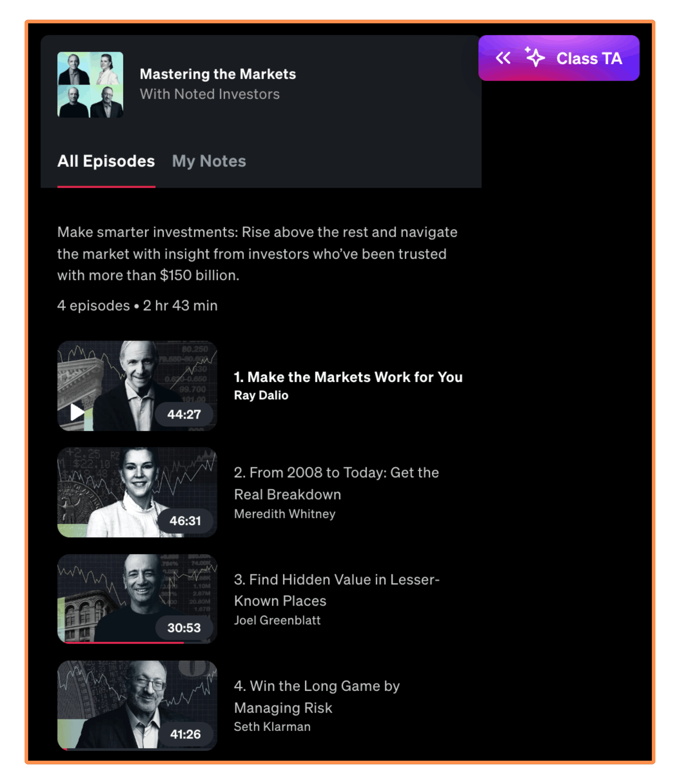Open From 2008 to Today episode title
The image size is (680, 784).
[x=336, y=483]
